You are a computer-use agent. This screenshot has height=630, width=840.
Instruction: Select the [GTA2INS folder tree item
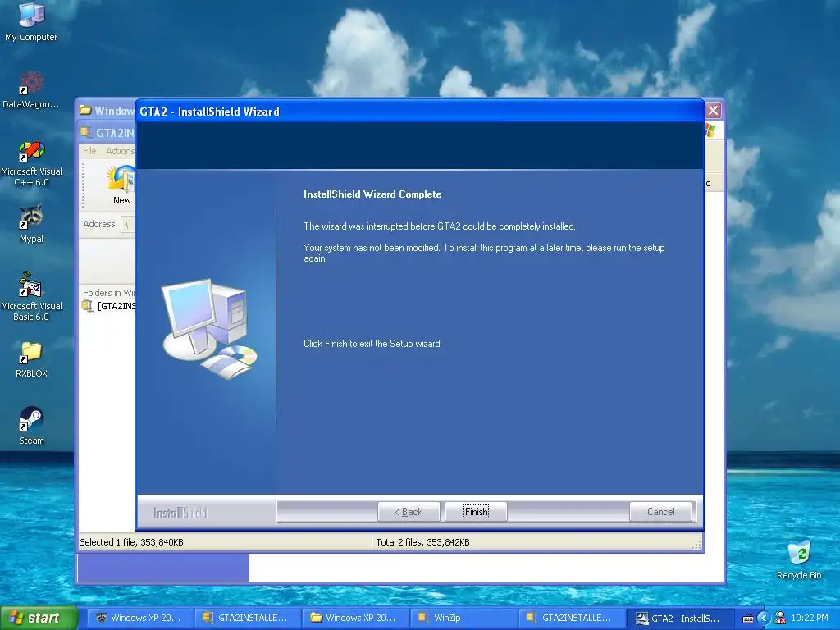pyautogui.click(x=108, y=306)
